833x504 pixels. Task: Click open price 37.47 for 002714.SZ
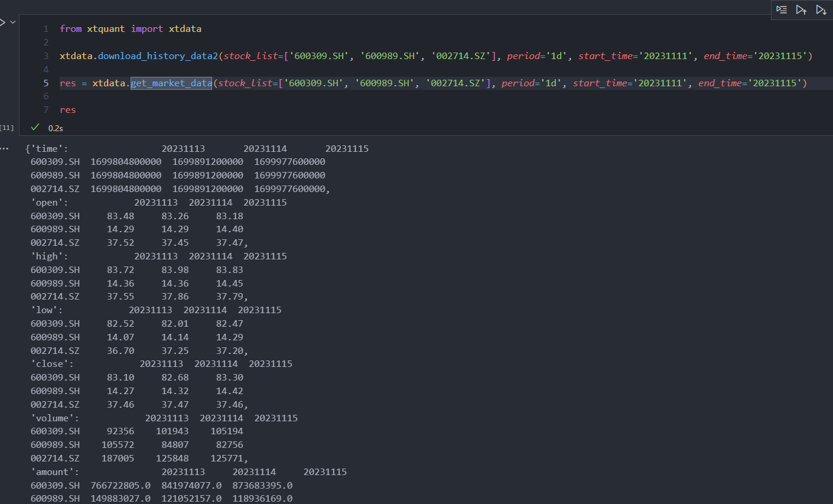229,243
